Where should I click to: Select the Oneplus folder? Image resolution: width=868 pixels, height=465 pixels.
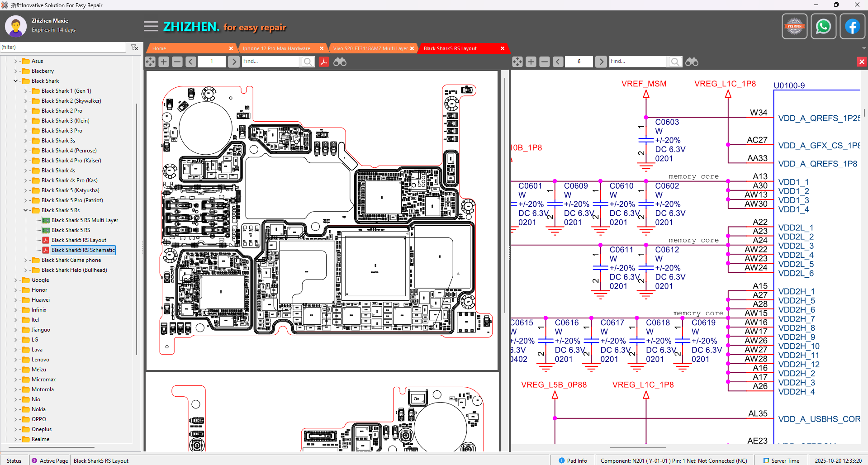[x=42, y=429]
